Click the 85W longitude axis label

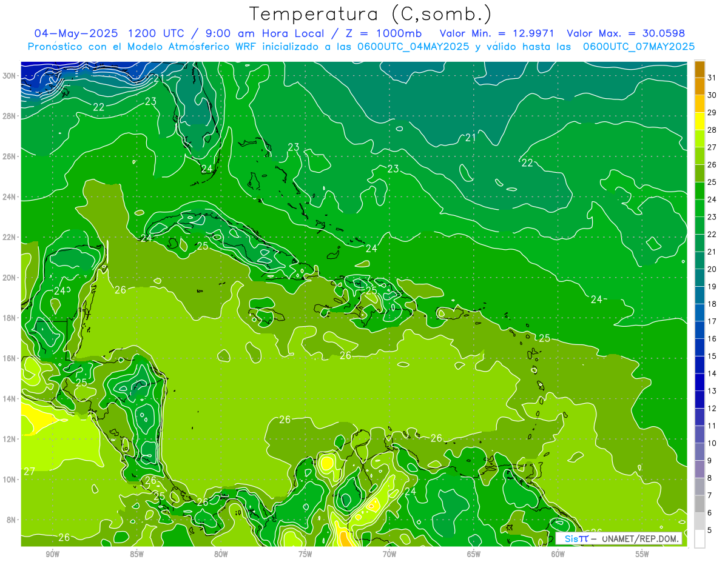pyautogui.click(x=136, y=554)
